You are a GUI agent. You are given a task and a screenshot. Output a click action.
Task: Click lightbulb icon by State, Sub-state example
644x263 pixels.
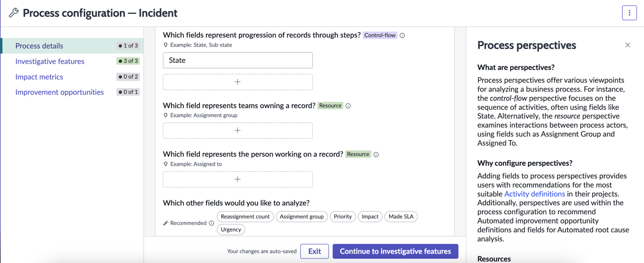coord(166,45)
